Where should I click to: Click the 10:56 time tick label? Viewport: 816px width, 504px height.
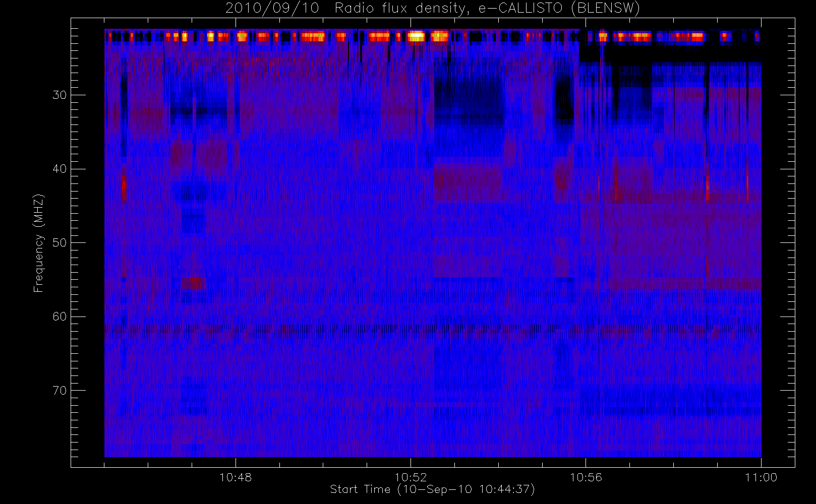[x=586, y=477]
